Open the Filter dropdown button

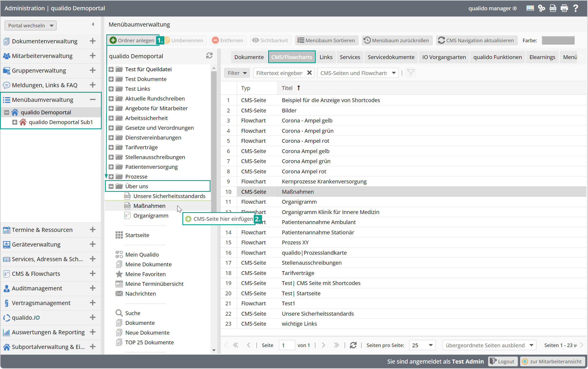(237, 73)
